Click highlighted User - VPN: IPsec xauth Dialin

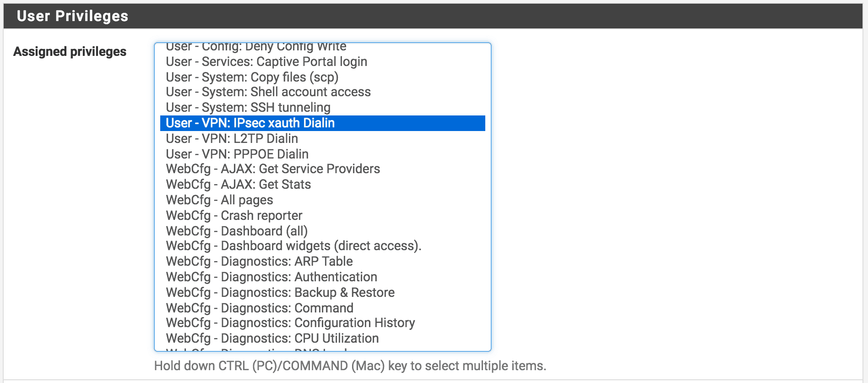point(322,123)
